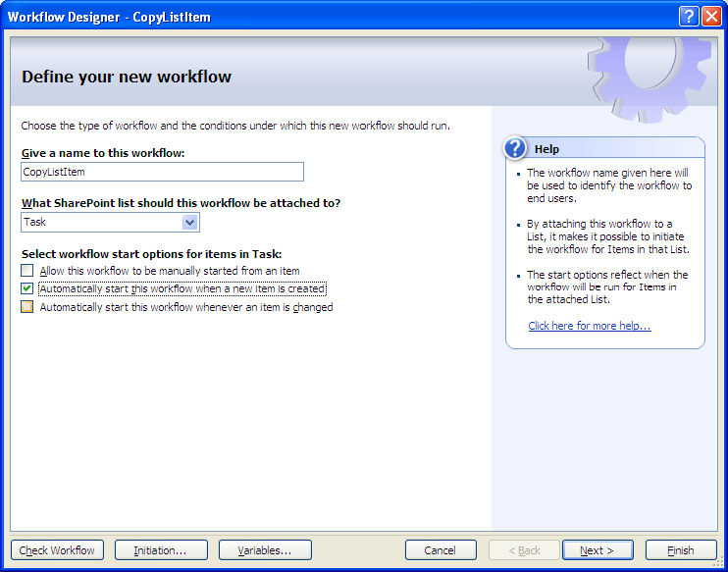
Task: Click the Define your new workflow heading
Action: click(x=127, y=77)
